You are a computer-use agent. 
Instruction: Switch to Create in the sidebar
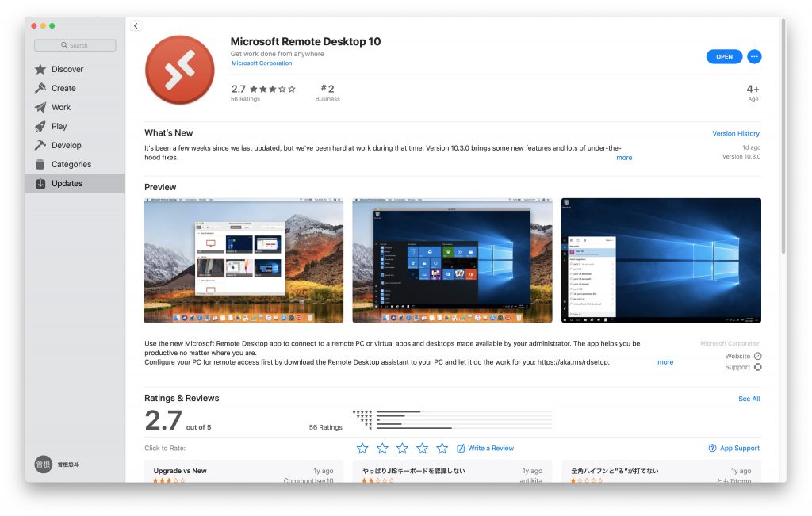[75, 89]
